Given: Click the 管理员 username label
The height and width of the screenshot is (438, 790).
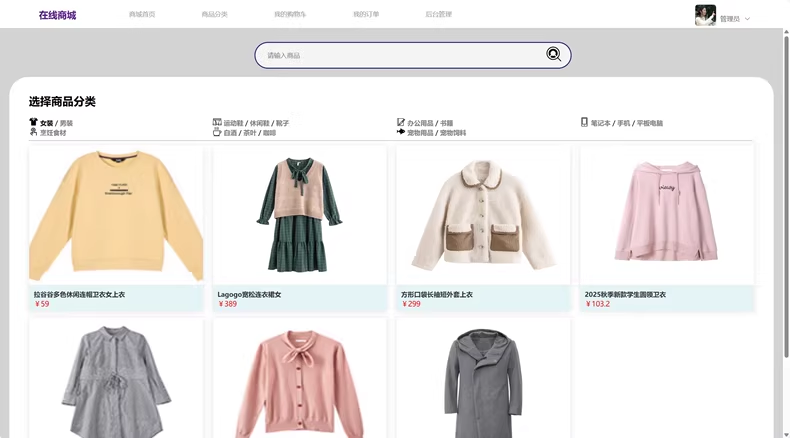Looking at the screenshot, I should pos(730,19).
